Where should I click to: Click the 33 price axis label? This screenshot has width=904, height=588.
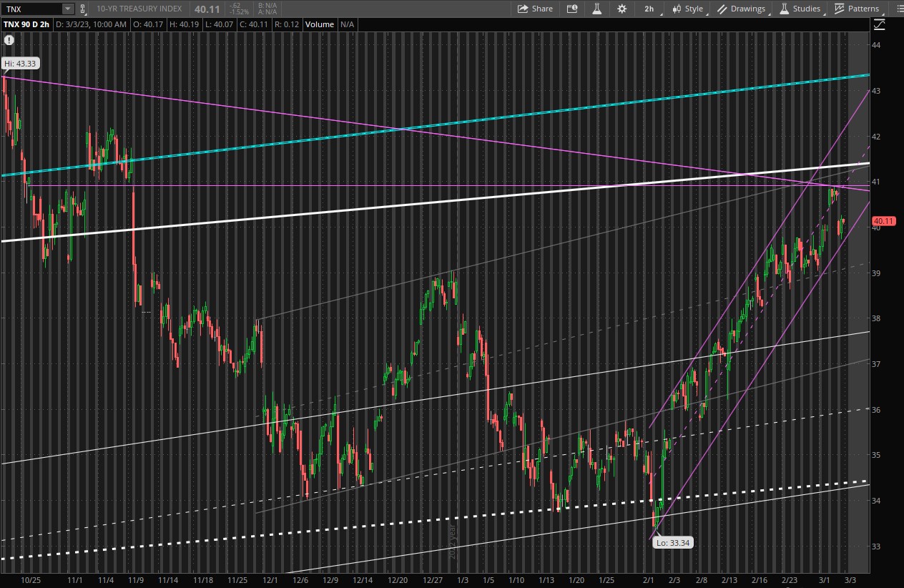click(877, 547)
